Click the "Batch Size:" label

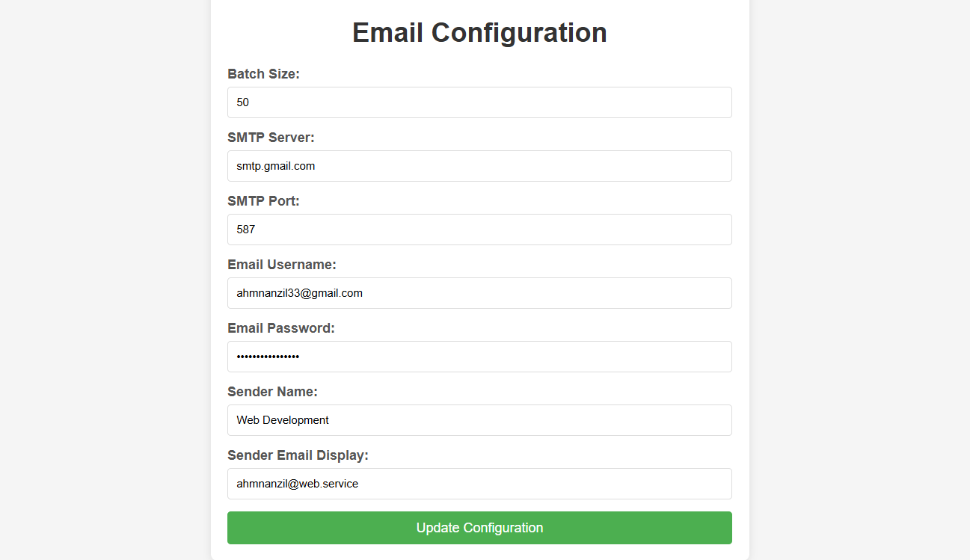263,74
